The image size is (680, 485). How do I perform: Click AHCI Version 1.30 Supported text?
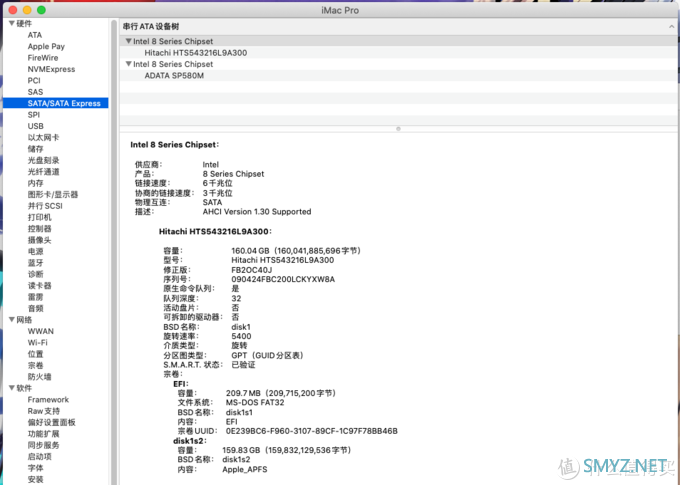257,212
